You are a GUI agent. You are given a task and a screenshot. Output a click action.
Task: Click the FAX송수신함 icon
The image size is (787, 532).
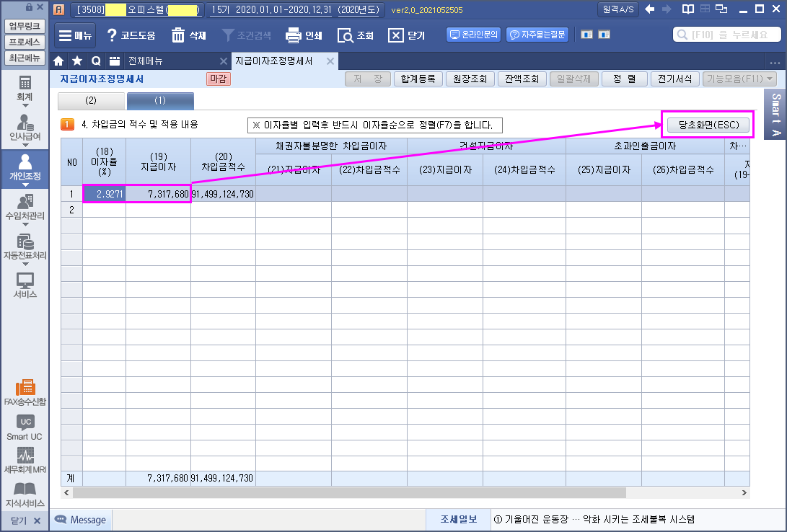tap(25, 388)
